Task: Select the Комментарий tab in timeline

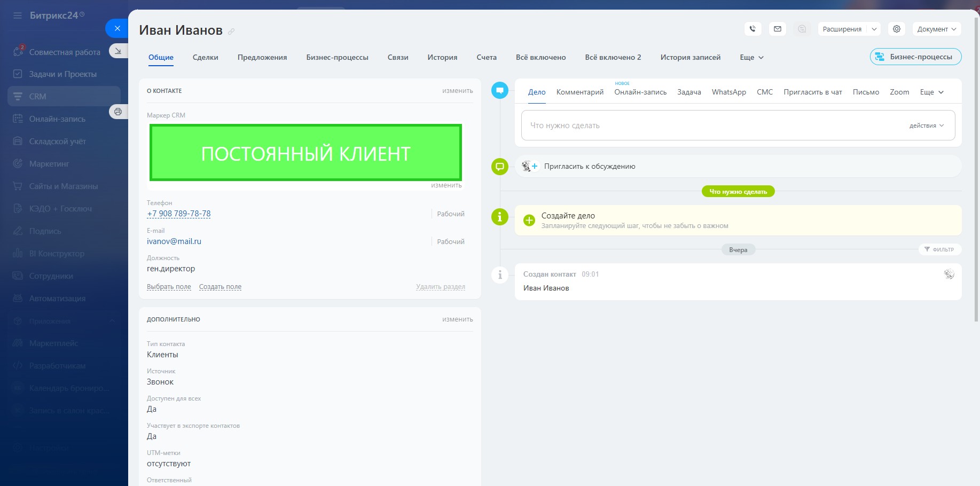Action: [579, 92]
